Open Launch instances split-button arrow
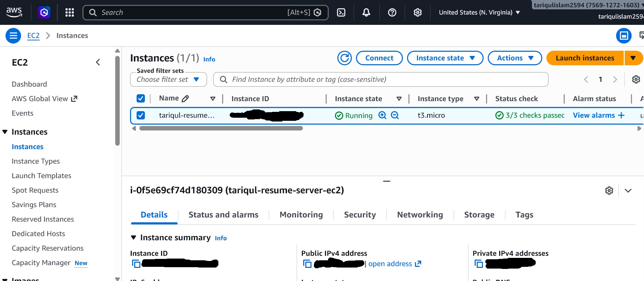Screen dimensions: 644x281 [x=633, y=58]
